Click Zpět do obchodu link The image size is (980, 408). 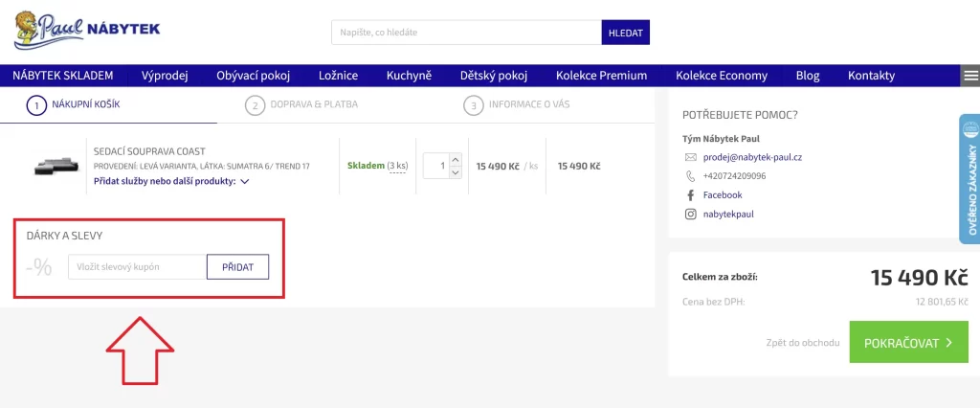(x=803, y=343)
